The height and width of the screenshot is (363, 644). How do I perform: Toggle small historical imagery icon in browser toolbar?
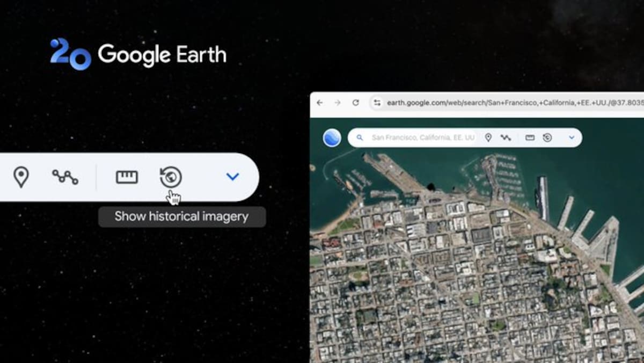547,138
